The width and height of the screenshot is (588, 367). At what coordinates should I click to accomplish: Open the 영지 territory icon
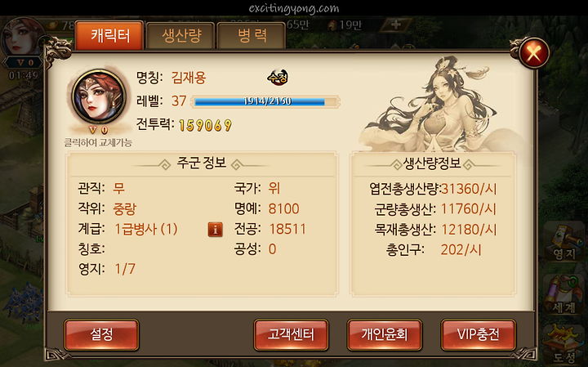[x=563, y=243]
